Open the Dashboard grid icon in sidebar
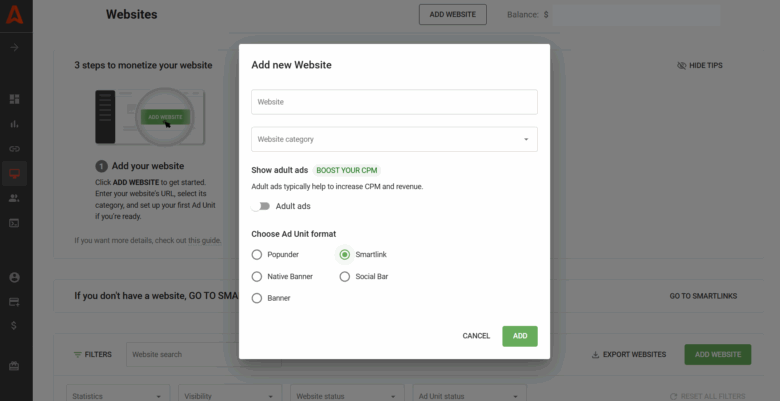This screenshot has height=401, width=780. (x=15, y=99)
